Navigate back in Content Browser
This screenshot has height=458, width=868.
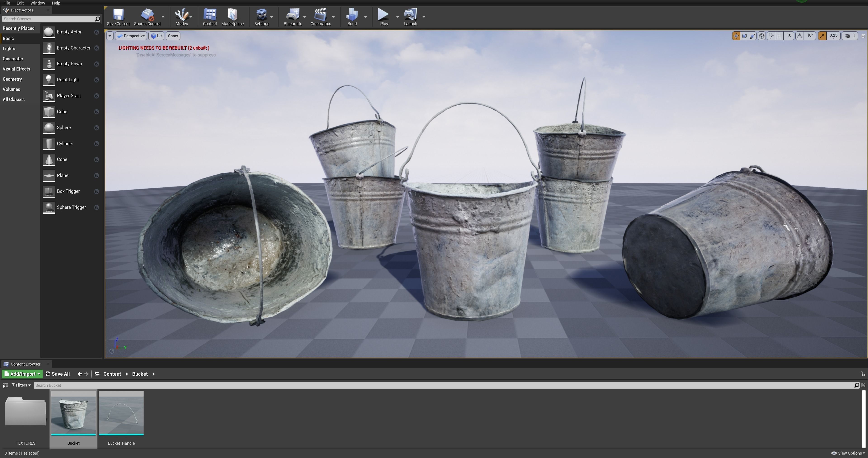coord(80,374)
